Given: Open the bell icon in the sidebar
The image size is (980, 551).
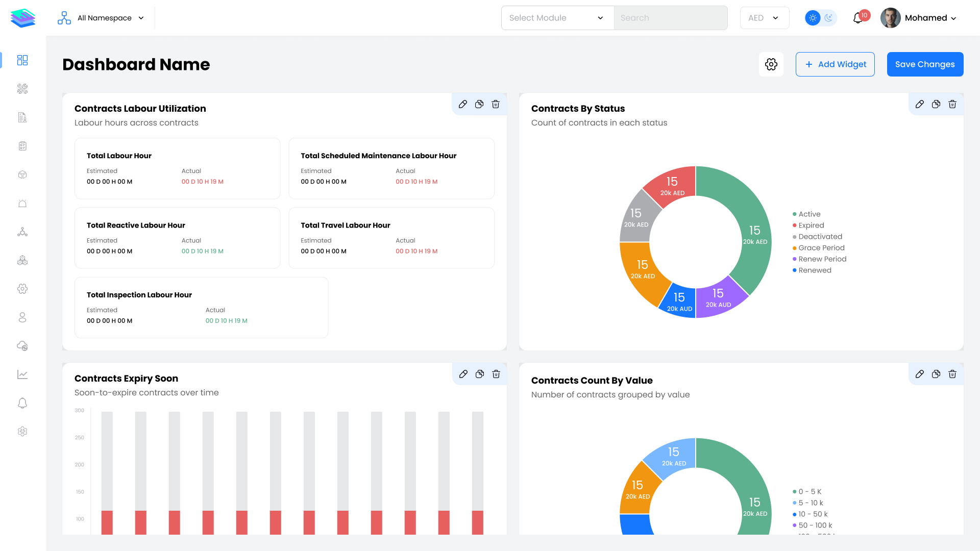Looking at the screenshot, I should point(22,403).
